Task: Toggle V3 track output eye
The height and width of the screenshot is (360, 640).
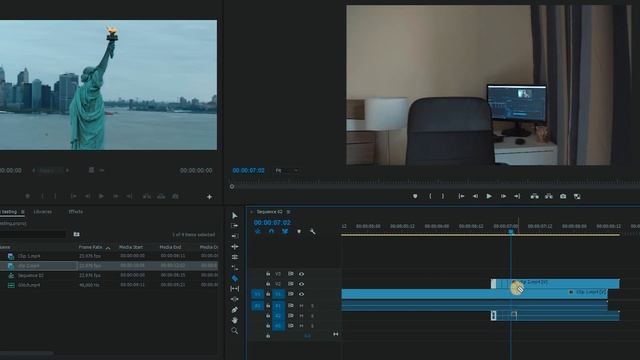Action: (301, 274)
